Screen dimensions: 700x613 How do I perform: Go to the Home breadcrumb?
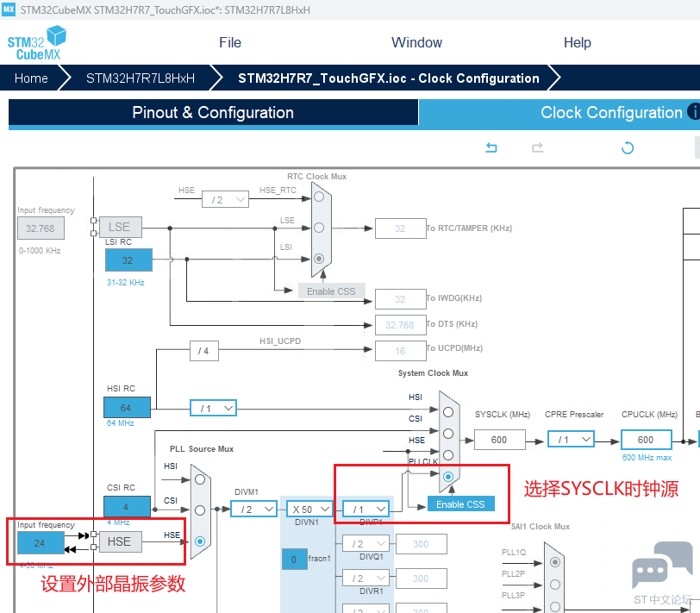coord(31,78)
